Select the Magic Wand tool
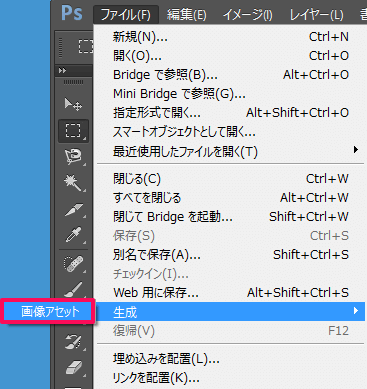This screenshot has width=367, height=389. [x=73, y=183]
